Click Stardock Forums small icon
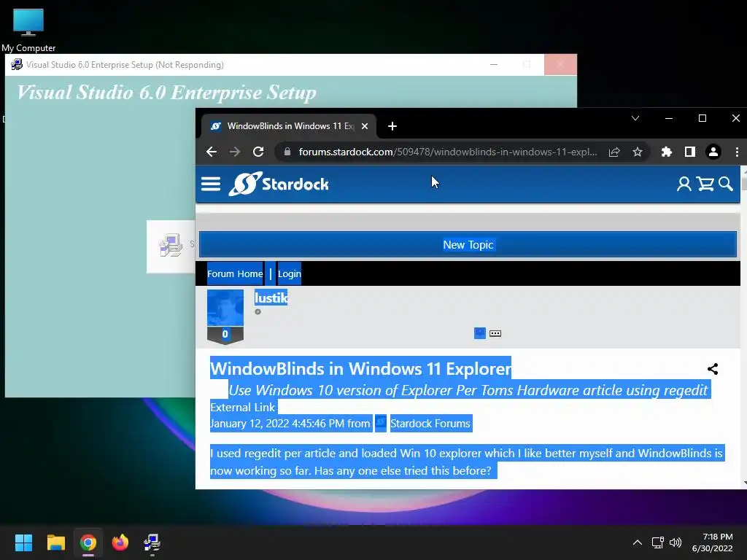This screenshot has width=747, height=560. point(381,423)
